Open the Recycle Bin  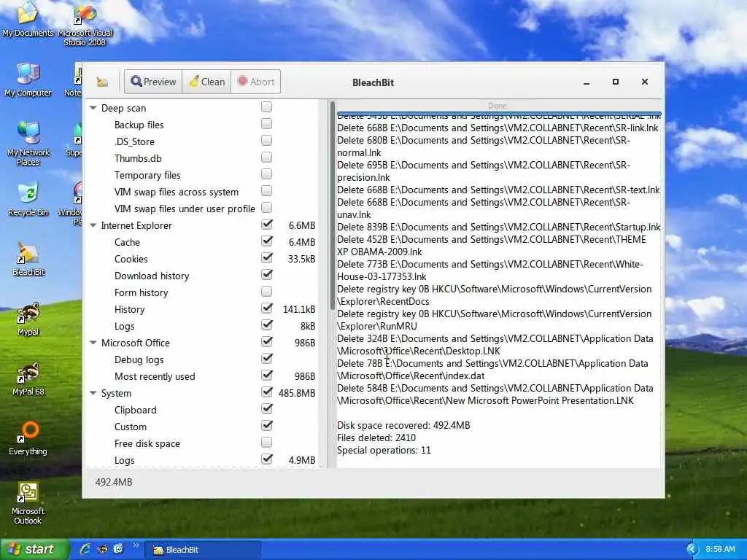pos(28,199)
